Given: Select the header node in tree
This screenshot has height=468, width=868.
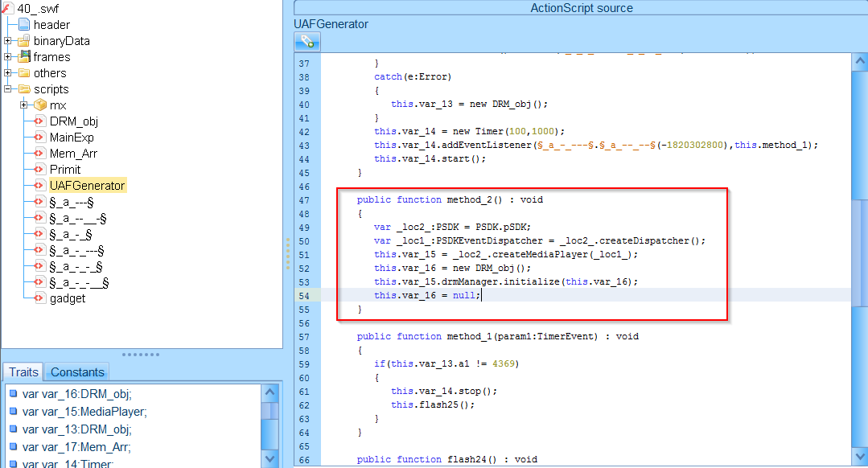Looking at the screenshot, I should pos(51,25).
